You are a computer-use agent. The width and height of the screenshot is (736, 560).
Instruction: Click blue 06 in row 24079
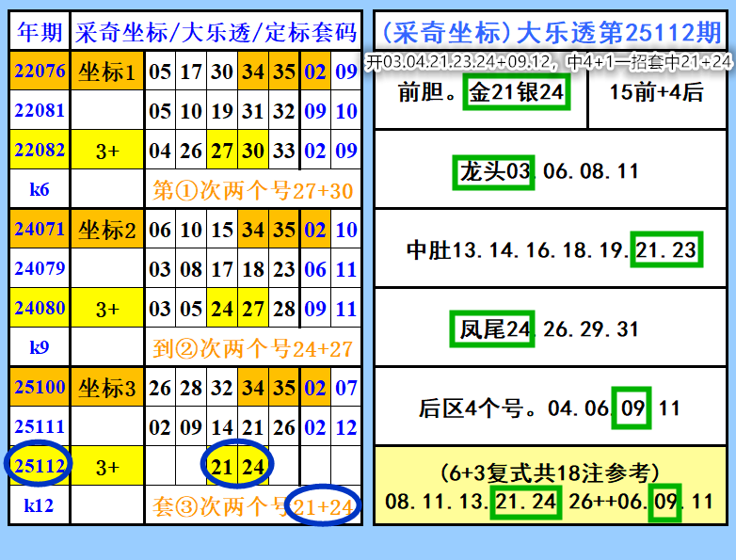tap(315, 269)
